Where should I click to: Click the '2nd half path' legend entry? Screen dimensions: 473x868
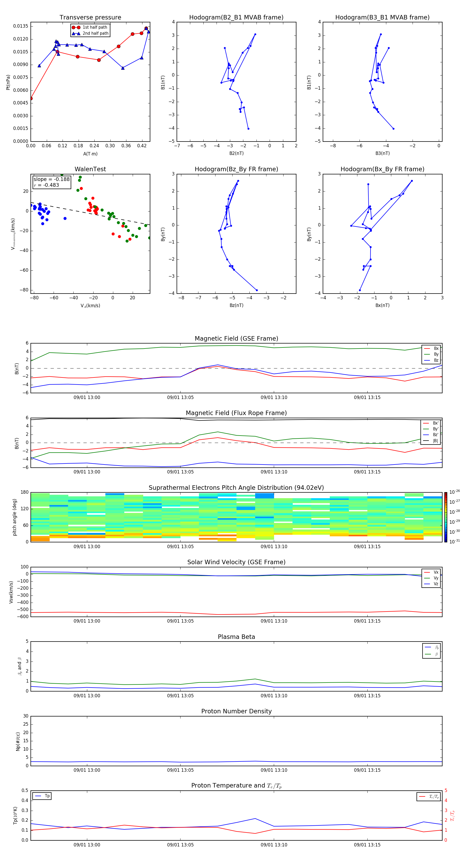tap(90, 33)
